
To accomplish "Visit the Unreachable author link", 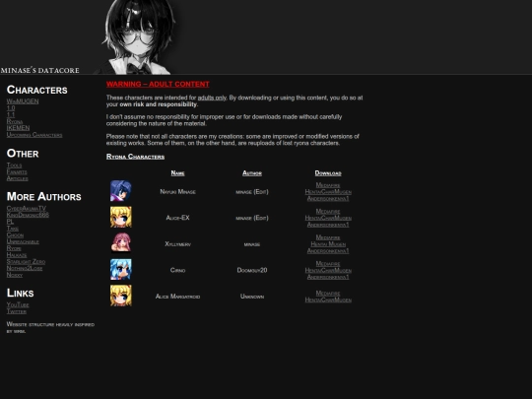I will tap(23, 241).
